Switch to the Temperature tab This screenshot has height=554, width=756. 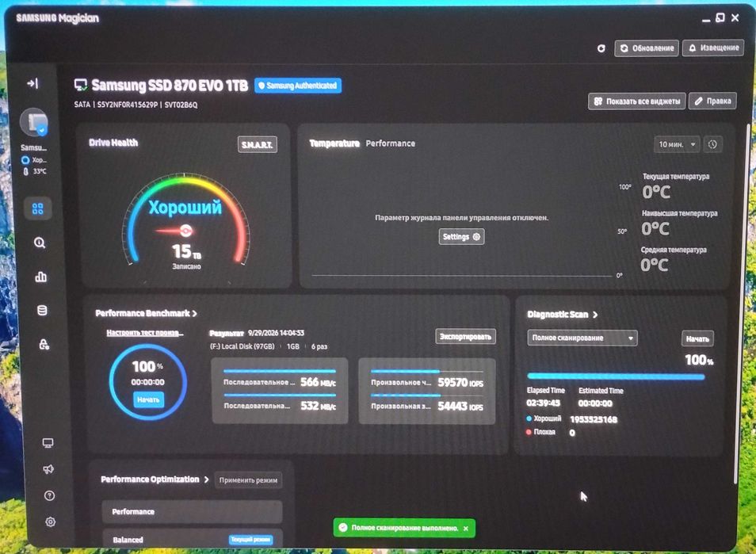[x=334, y=143]
